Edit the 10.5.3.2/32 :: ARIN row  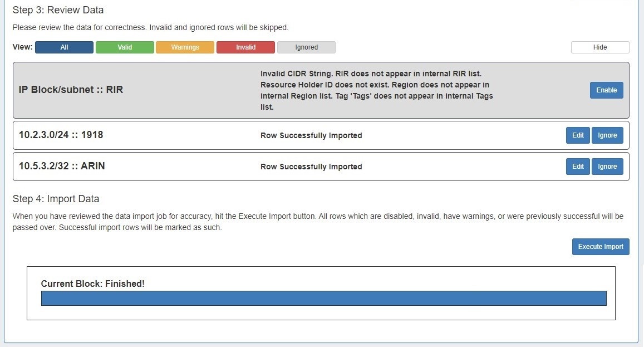[578, 167]
